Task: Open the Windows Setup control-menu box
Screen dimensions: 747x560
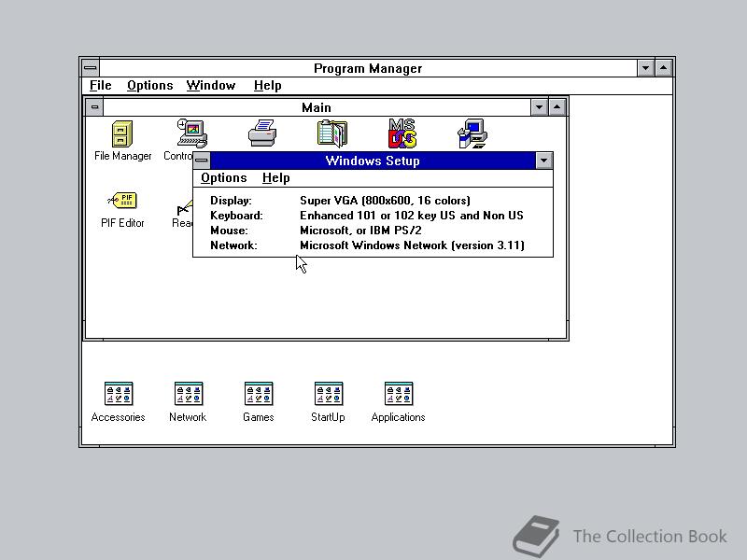Action: 202,161
